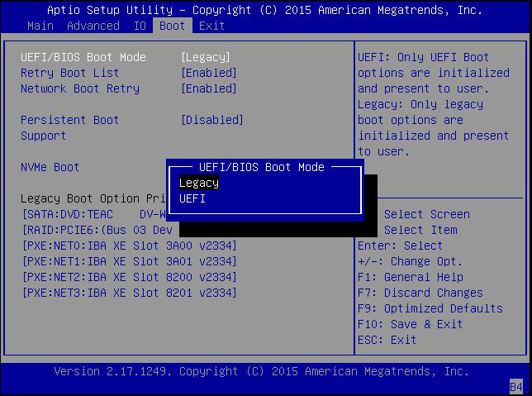Click the F9: Optimized Defaults hint

[430, 308]
